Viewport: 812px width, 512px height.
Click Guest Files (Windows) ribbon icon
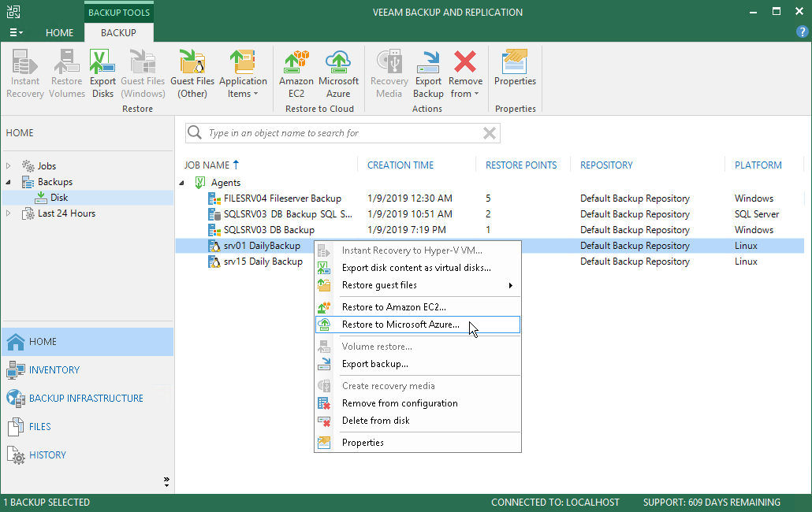tap(143, 73)
